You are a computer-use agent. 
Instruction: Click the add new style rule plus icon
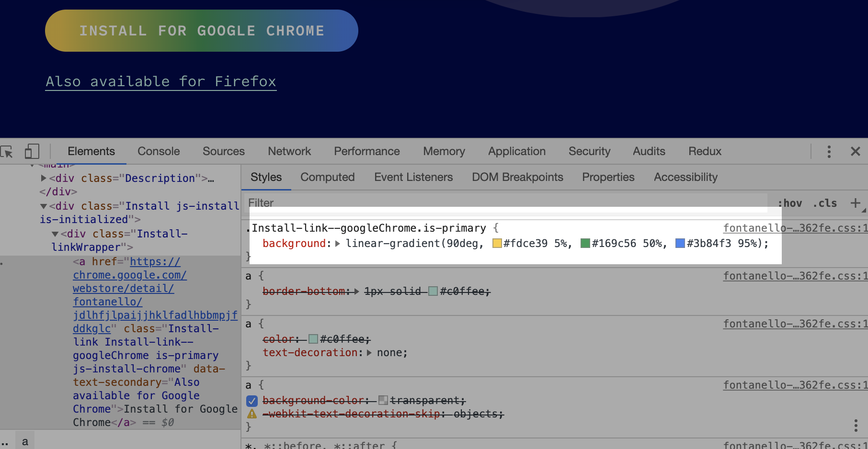click(855, 203)
